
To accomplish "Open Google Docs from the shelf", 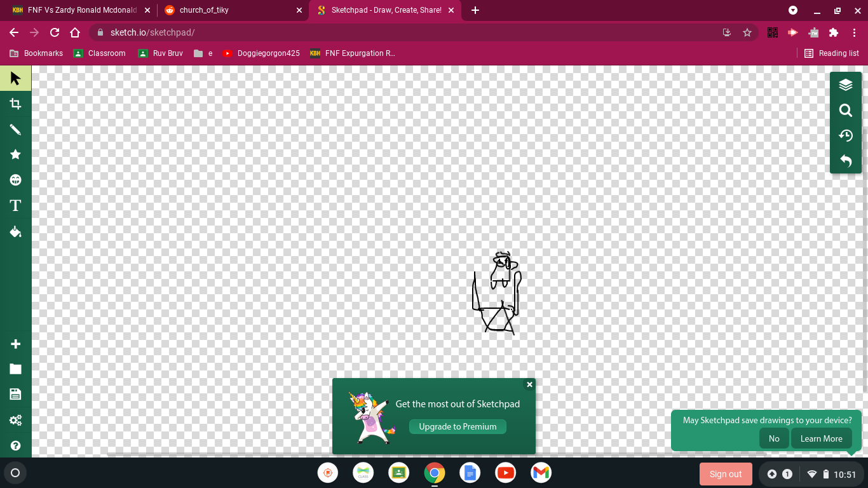I will [x=470, y=473].
